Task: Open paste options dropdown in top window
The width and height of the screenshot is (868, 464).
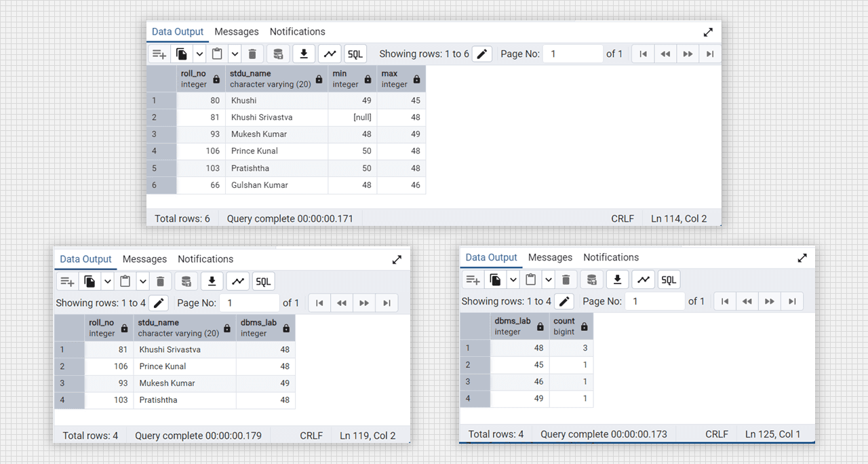Action: tap(235, 54)
